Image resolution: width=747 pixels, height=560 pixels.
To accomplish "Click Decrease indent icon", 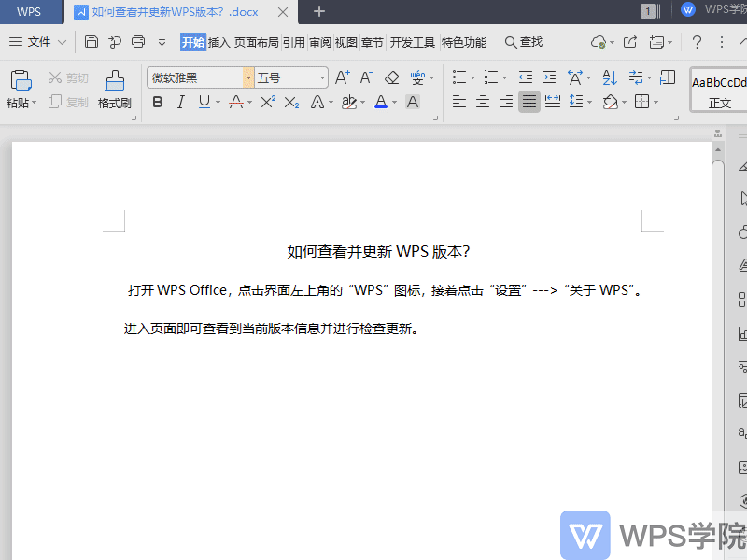I will click(x=525, y=77).
